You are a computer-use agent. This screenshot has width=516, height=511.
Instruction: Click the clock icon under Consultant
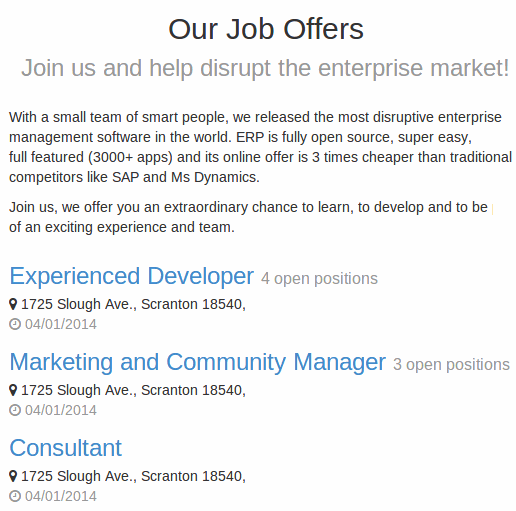pyautogui.click(x=15, y=496)
